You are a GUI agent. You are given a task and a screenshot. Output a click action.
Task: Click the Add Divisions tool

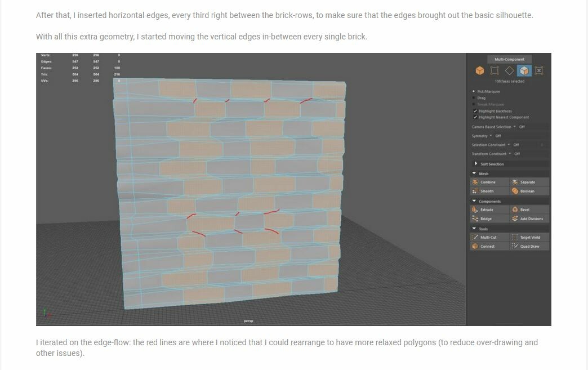click(x=529, y=219)
